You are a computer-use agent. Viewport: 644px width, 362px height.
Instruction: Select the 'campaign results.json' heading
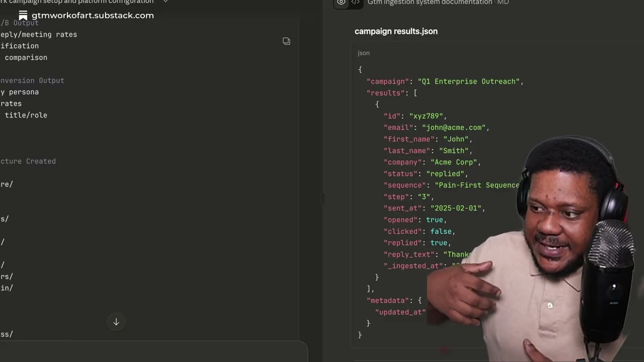tap(396, 31)
